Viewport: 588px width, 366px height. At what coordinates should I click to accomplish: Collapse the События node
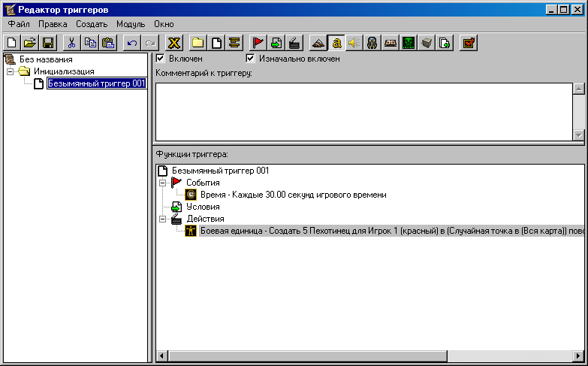[x=162, y=183]
